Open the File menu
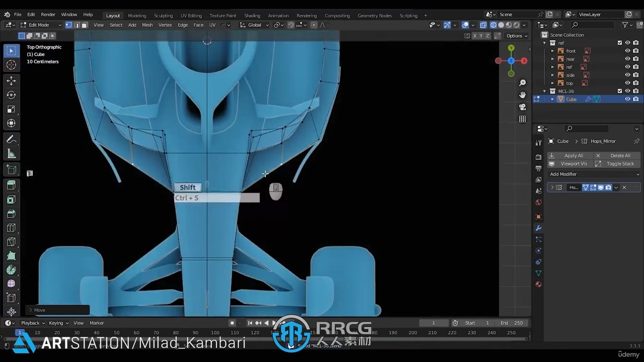 [18, 15]
